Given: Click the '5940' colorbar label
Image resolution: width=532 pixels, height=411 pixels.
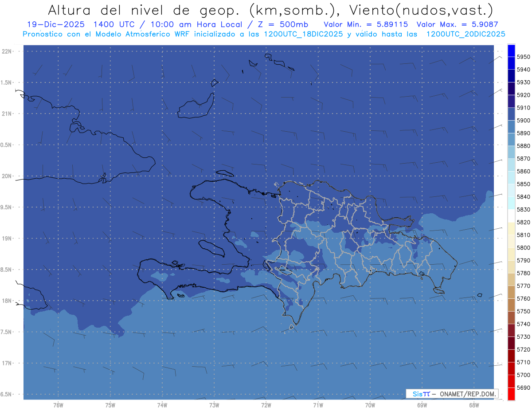Looking at the screenshot, I should 524,70.
